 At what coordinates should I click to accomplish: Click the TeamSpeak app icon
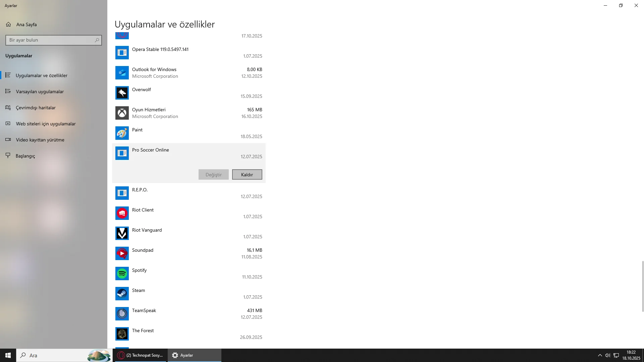coord(122,314)
